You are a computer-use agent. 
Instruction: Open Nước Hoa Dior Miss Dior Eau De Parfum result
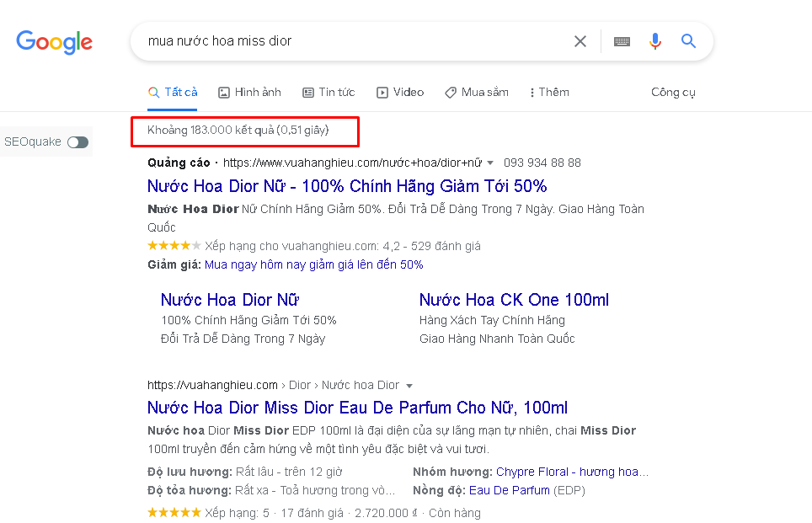click(x=357, y=408)
